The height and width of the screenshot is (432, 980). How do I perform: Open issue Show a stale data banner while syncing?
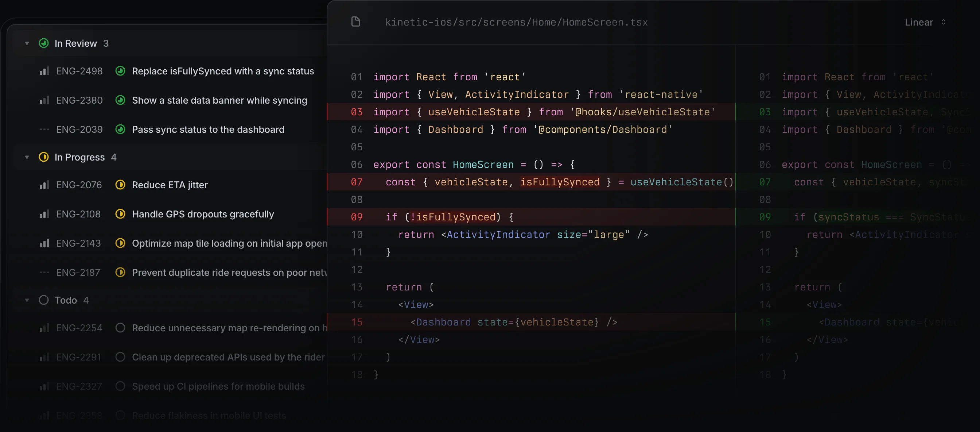point(219,100)
